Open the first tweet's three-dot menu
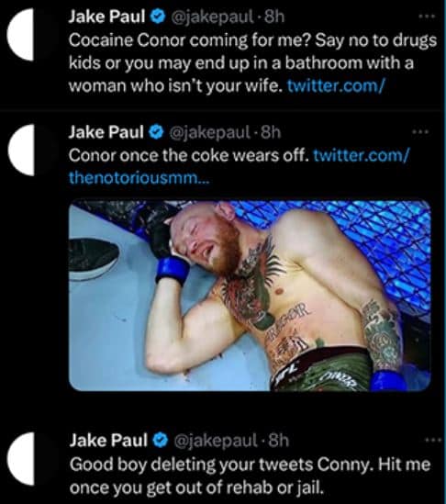Screen dimensions: 446x504 (429, 17)
